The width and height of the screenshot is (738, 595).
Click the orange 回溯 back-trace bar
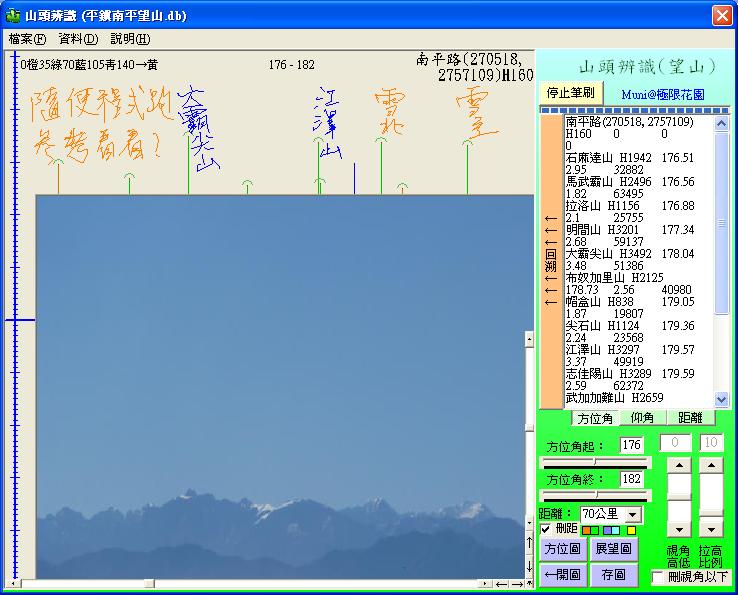pyautogui.click(x=551, y=260)
